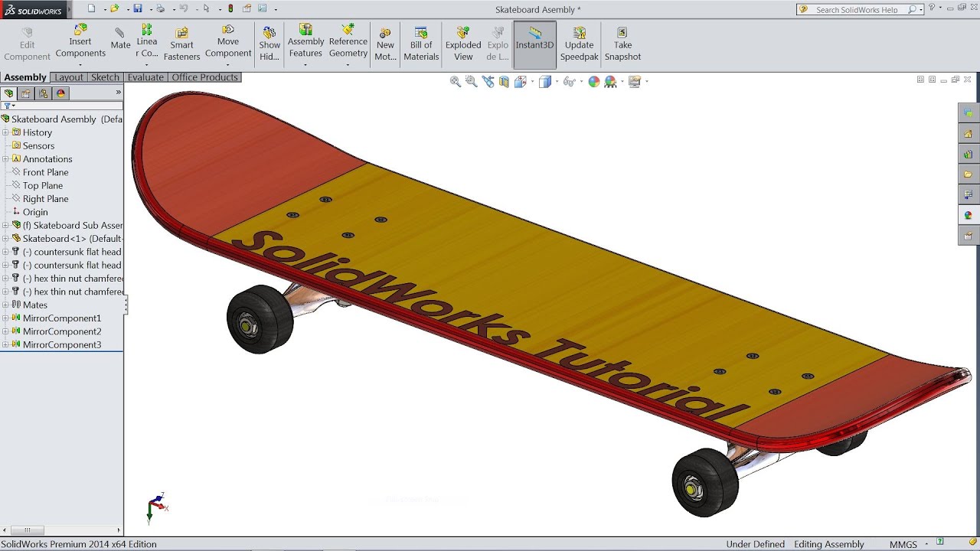Activate Move Component tool

click(x=228, y=41)
